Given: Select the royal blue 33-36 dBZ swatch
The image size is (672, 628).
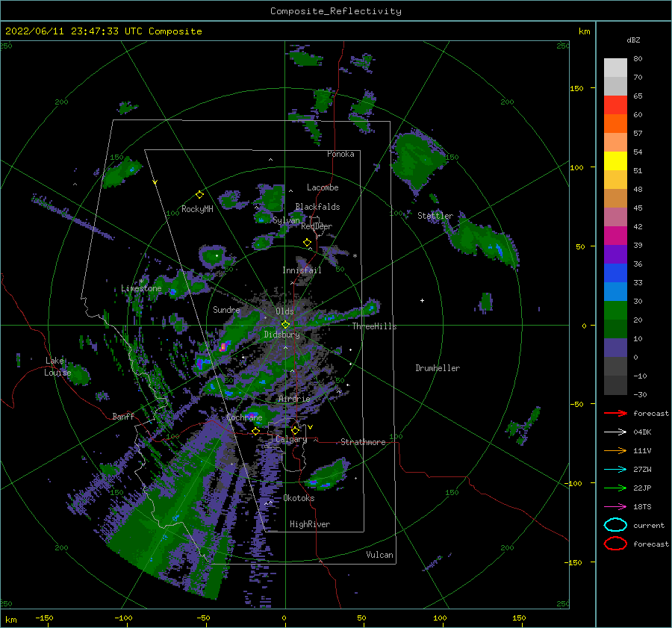Looking at the screenshot, I should [x=615, y=273].
